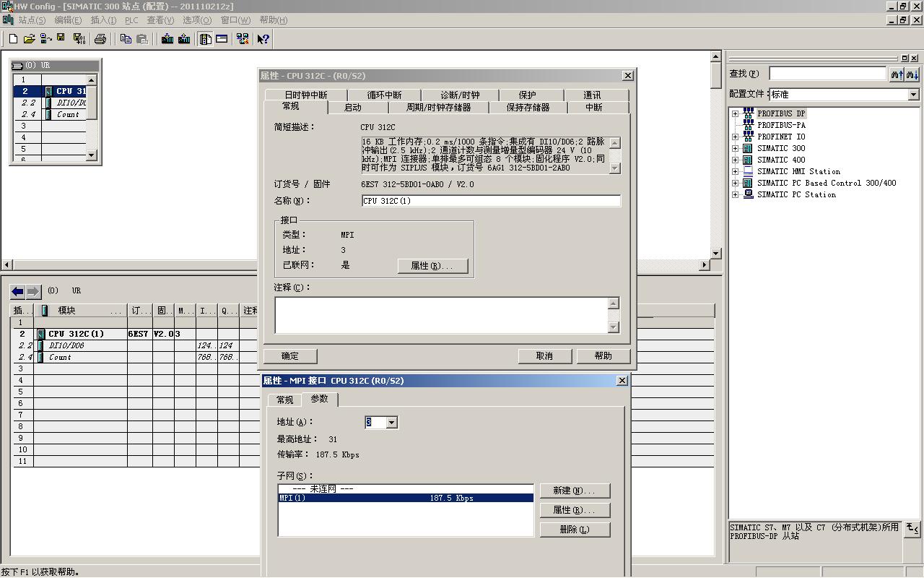This screenshot has height=578, width=924.
Task: Open the 选项(O) menu
Action: (197, 20)
